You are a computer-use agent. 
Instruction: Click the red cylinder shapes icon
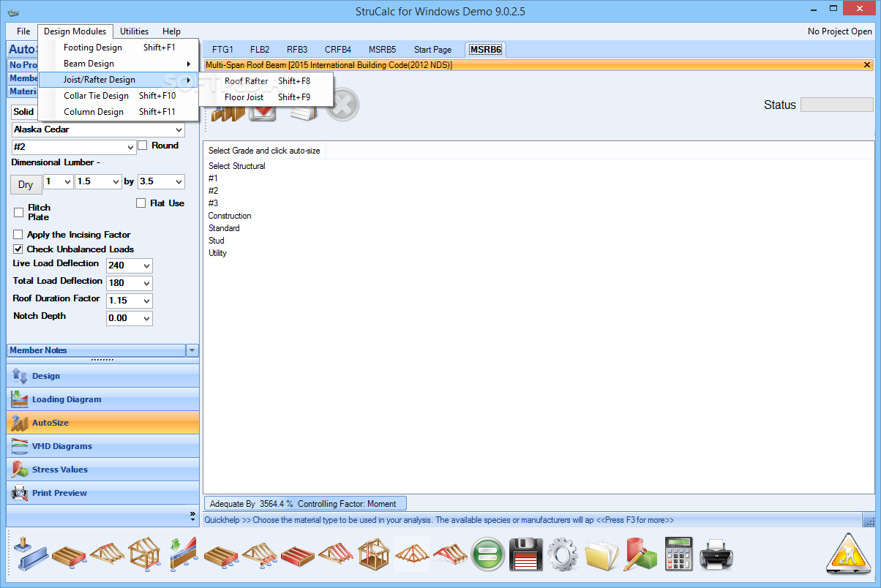(x=641, y=554)
